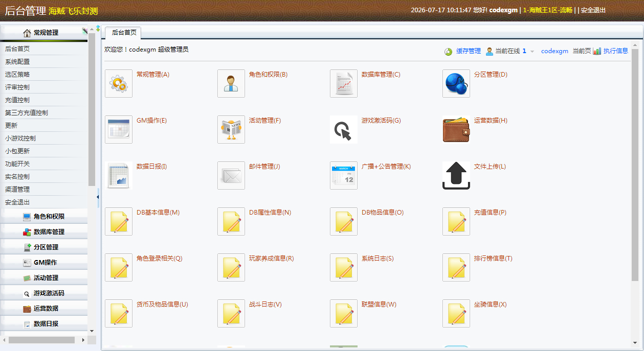This screenshot has height=351, width=644.
Task: Click the 小游戏控制 sidebar entry
Action: 20,138
